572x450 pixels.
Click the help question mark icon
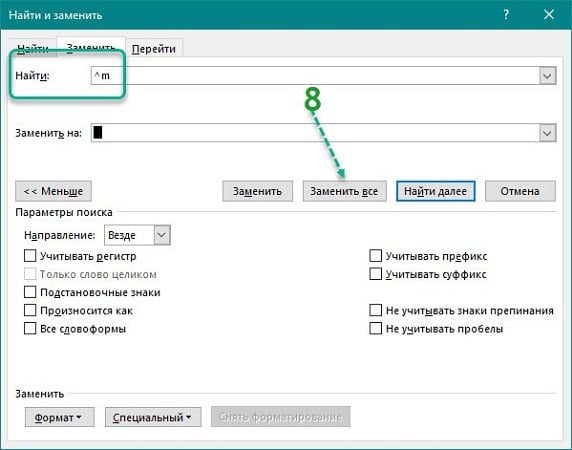point(506,15)
